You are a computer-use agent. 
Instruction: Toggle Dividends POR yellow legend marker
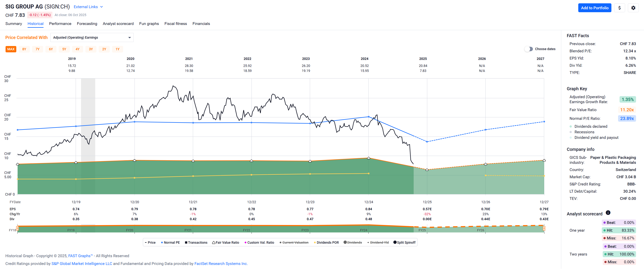click(326, 242)
